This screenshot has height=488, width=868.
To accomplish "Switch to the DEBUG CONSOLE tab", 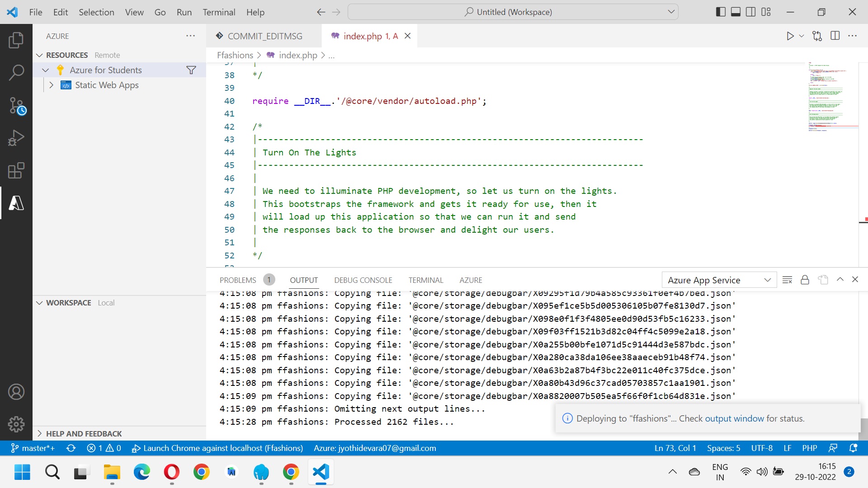I will (363, 280).
